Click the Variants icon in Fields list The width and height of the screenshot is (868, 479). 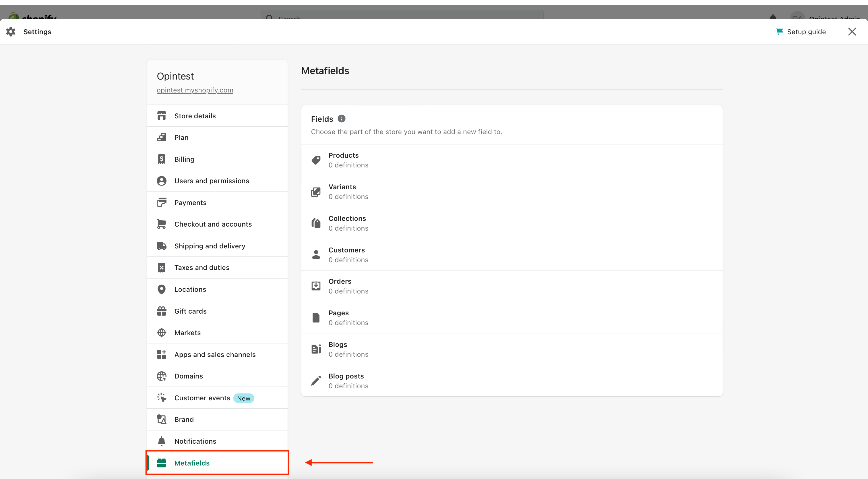(x=316, y=192)
